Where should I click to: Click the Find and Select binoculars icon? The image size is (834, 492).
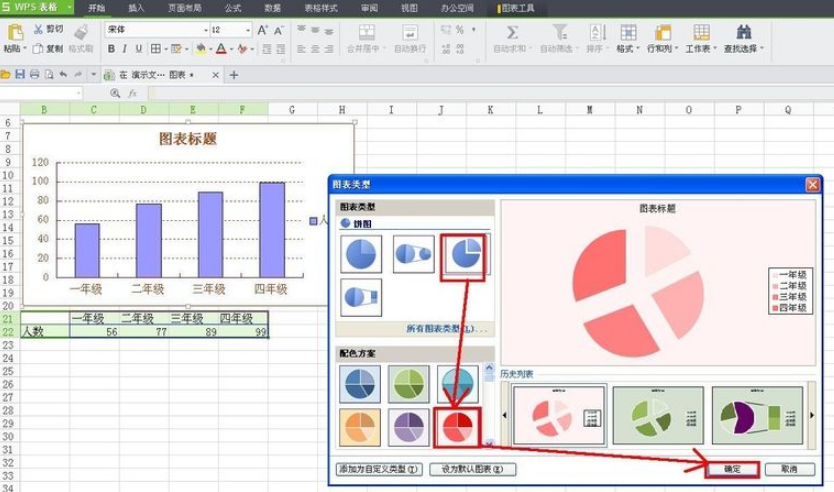coord(744,32)
